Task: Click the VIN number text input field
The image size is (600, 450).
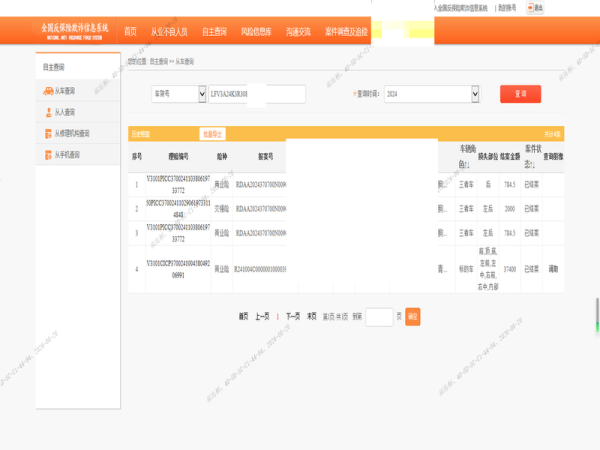Action: pyautogui.click(x=257, y=94)
